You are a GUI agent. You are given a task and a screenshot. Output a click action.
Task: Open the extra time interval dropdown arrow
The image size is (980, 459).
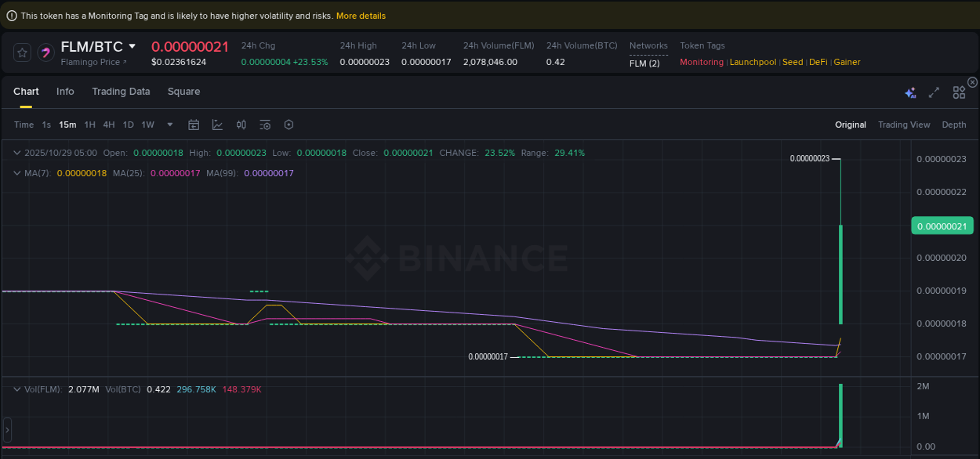tap(169, 125)
